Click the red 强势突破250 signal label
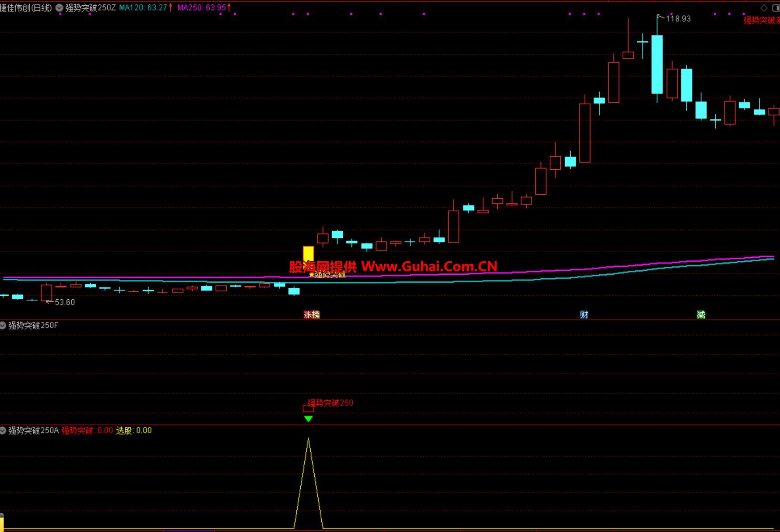 330,402
